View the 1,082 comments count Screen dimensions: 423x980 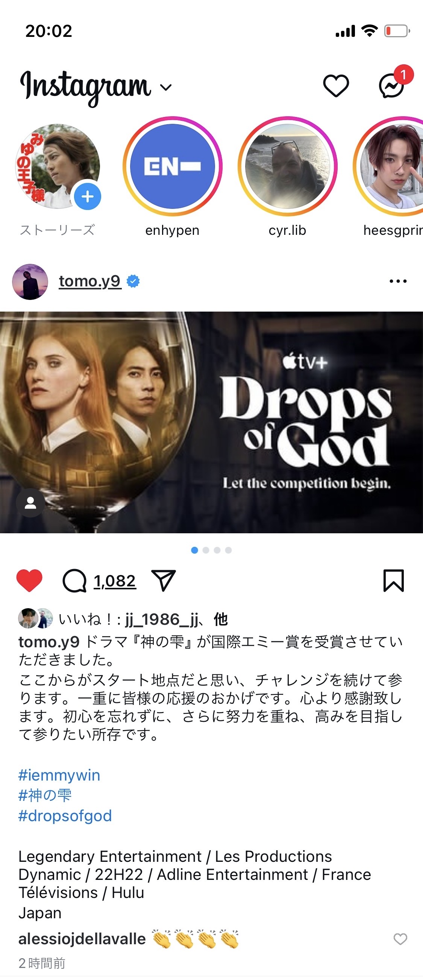[x=115, y=581]
